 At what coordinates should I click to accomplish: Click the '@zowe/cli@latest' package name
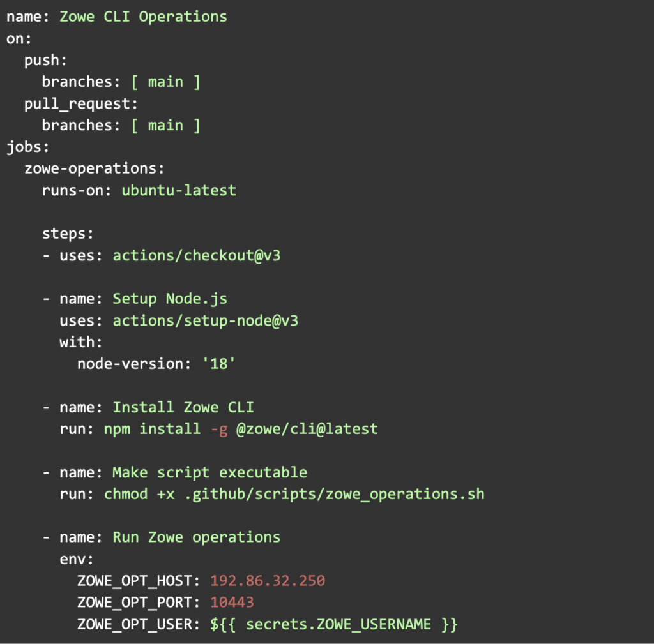(307, 429)
